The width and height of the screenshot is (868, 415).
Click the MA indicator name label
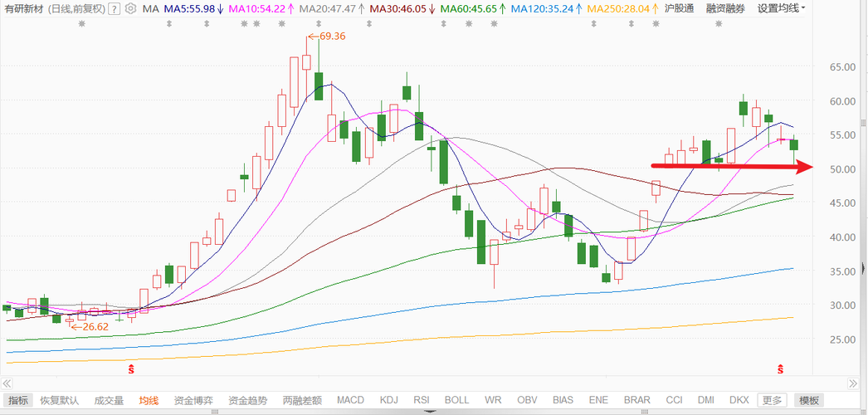(x=150, y=8)
